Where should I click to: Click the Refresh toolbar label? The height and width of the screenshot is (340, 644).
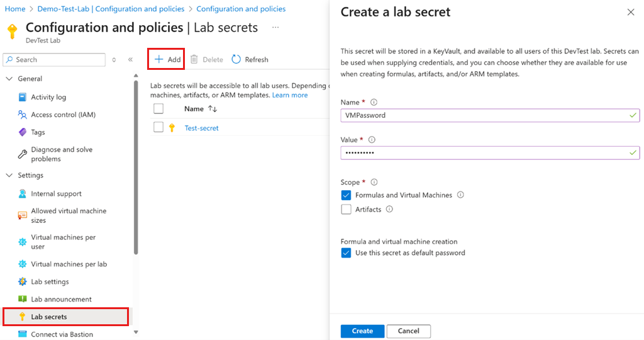tap(257, 60)
